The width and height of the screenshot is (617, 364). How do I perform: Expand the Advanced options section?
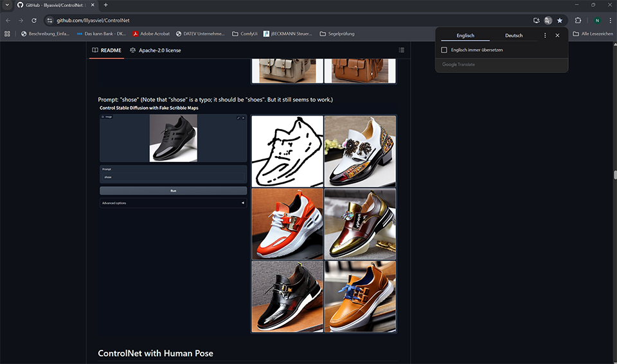pyautogui.click(x=173, y=203)
